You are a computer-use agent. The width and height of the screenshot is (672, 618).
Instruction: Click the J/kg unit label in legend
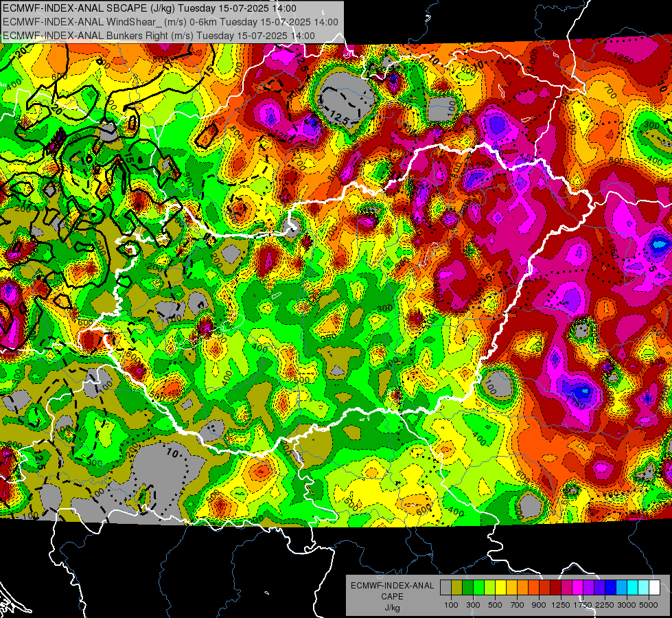click(x=392, y=608)
